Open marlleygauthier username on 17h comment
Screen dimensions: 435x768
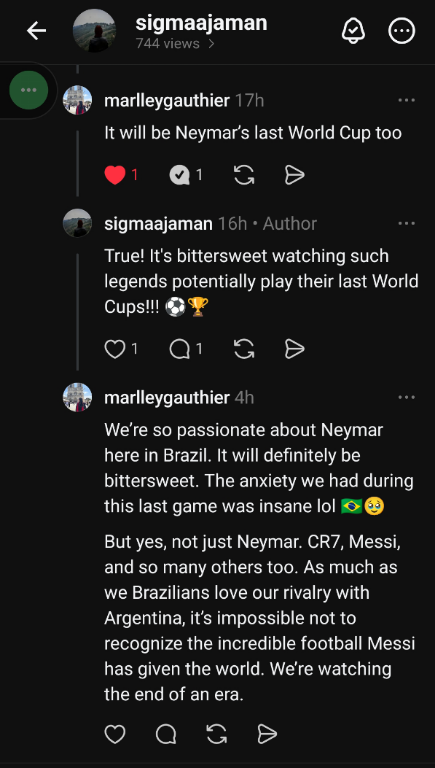tap(167, 101)
